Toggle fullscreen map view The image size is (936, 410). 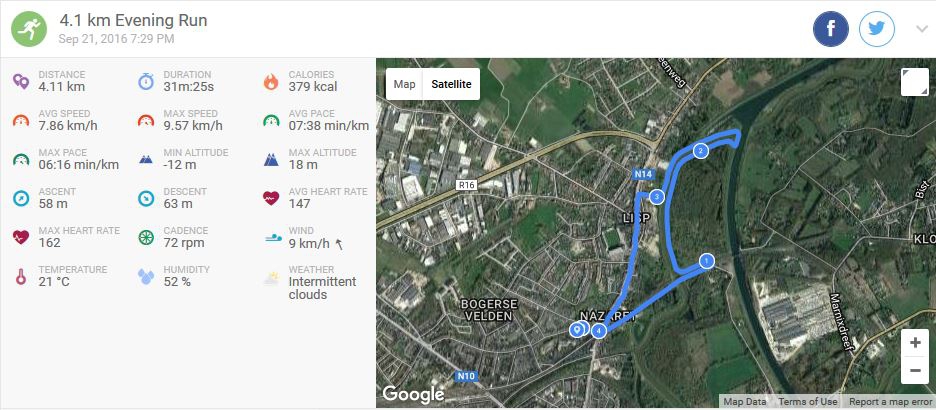(x=914, y=82)
